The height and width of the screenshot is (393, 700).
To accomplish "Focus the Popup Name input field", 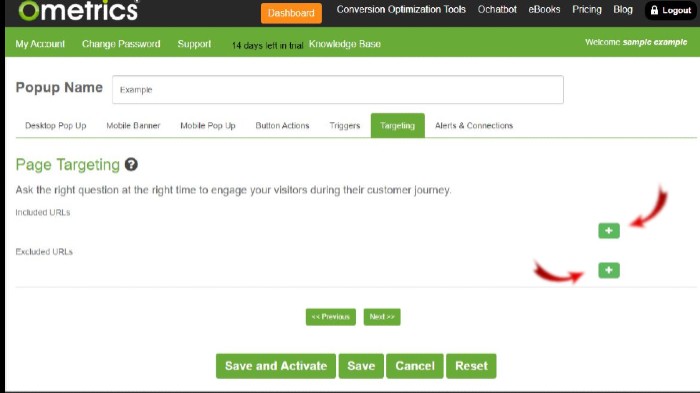I will pyautogui.click(x=338, y=89).
